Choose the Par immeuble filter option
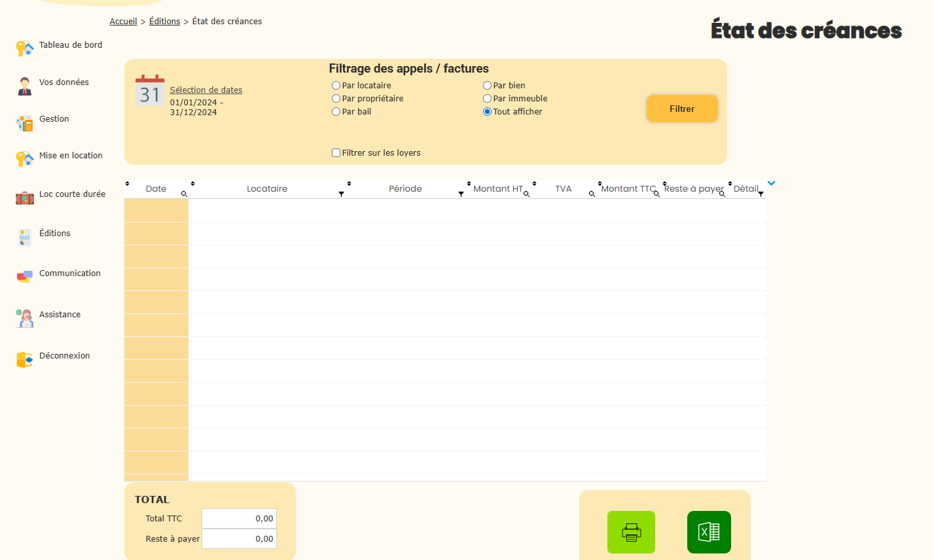Screen dimensions: 934x560 487,99
